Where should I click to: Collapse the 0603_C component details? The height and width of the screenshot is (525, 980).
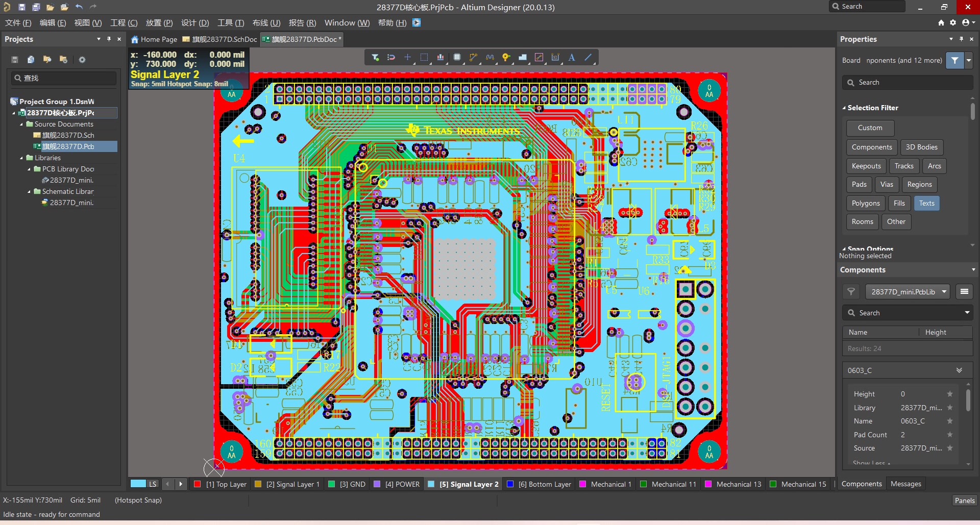pos(959,370)
